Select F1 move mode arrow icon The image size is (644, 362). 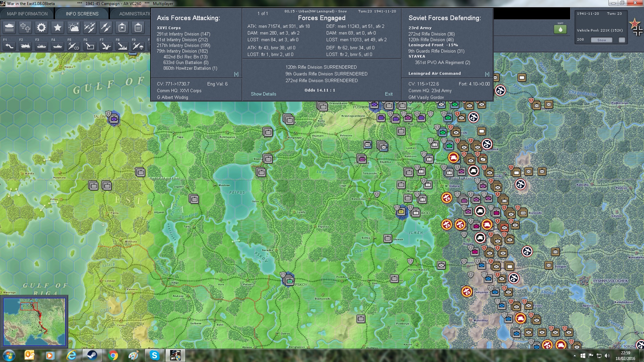9,46
